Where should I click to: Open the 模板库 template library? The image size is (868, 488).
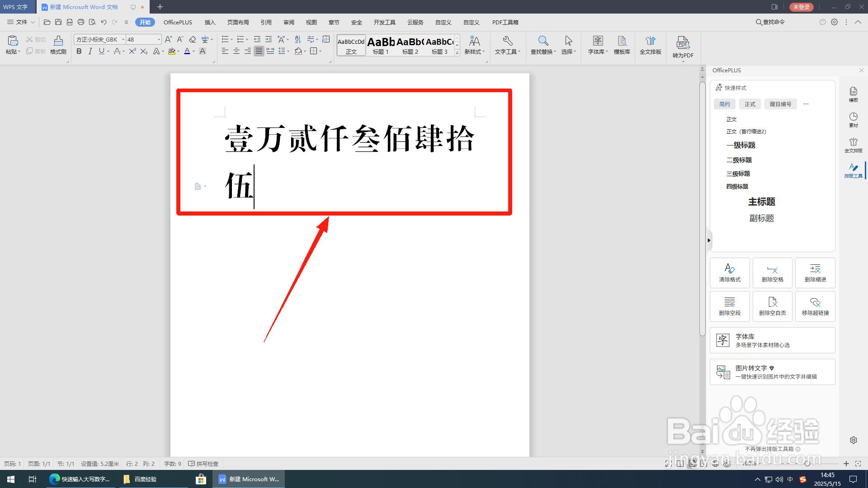(622, 45)
